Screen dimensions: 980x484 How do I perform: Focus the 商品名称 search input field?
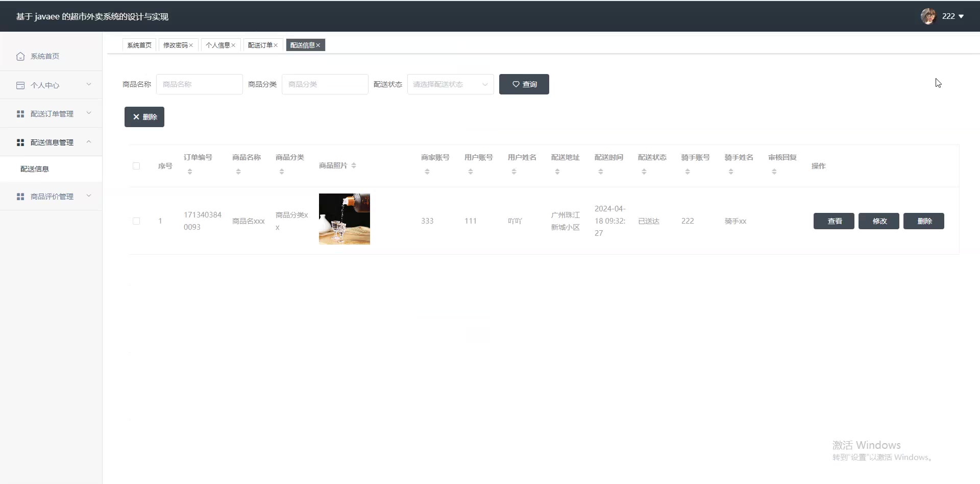pyautogui.click(x=200, y=84)
